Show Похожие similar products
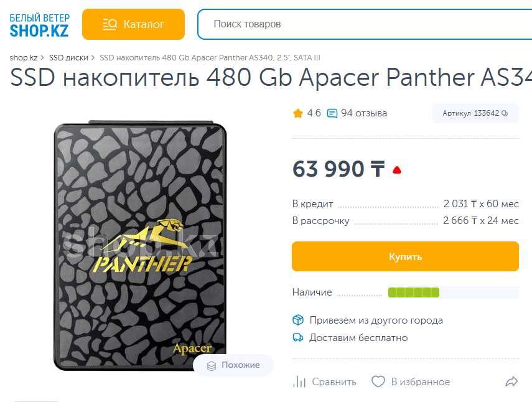This screenshot has height=402, width=532. pyautogui.click(x=233, y=365)
